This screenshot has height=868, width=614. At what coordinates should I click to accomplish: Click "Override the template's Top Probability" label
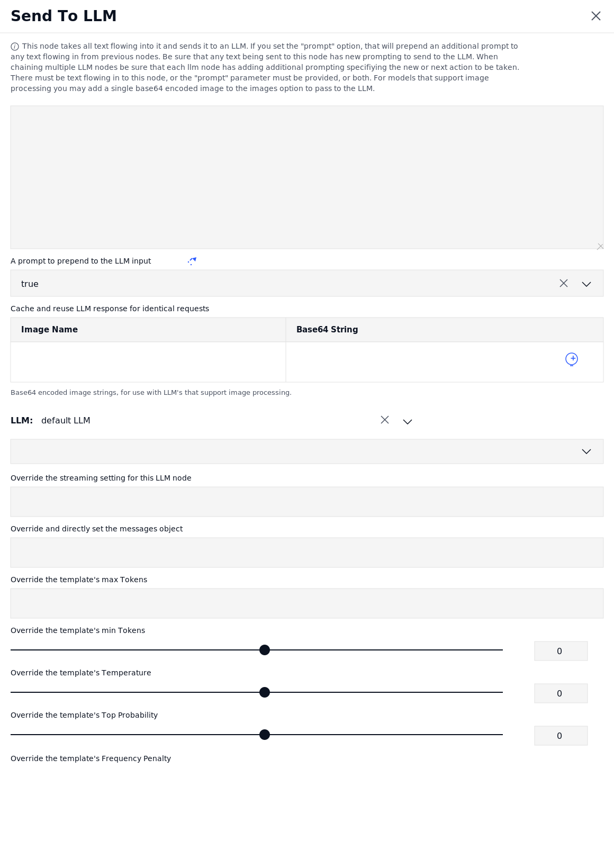[x=84, y=715]
